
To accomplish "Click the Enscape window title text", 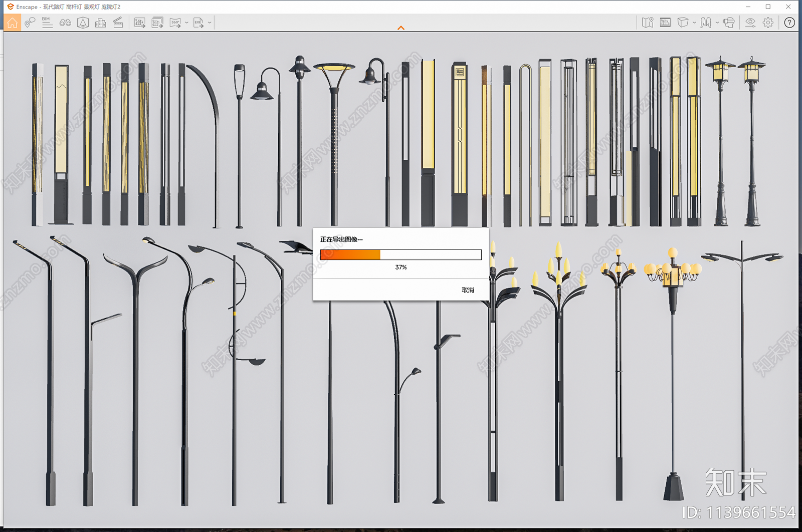I will 68,7.
